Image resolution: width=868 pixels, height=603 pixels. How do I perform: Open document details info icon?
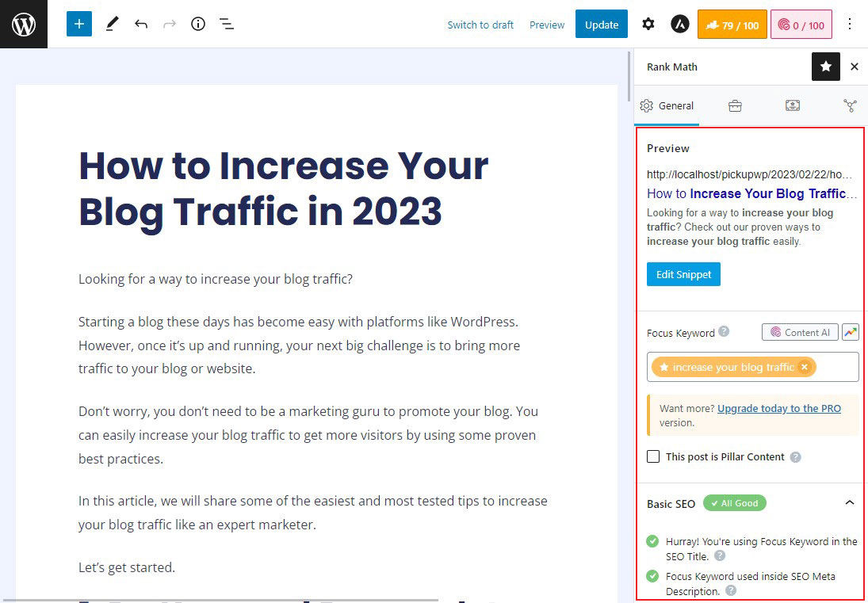point(197,24)
